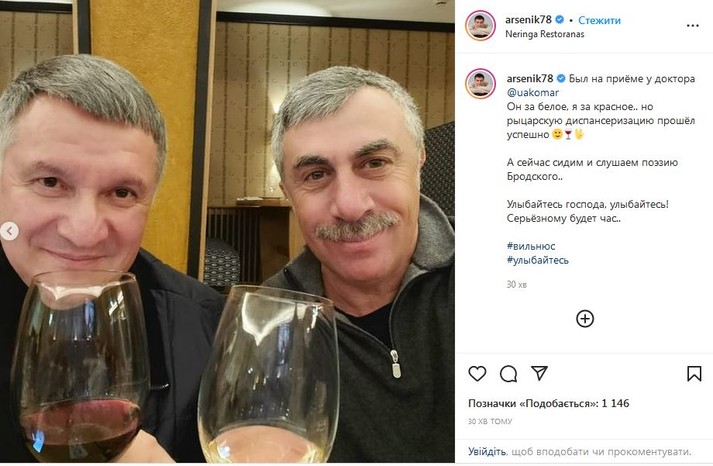713x466 pixels.
Task: Open arsenik78 avatar in post header
Action: 480,25
